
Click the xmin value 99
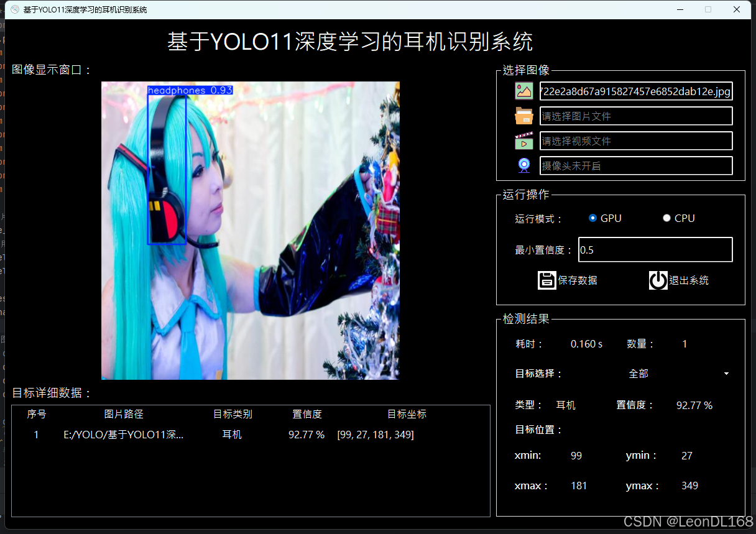pos(576,456)
